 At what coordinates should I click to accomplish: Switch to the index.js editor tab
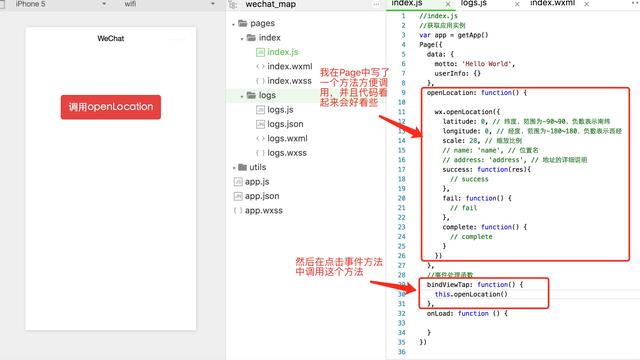click(407, 3)
